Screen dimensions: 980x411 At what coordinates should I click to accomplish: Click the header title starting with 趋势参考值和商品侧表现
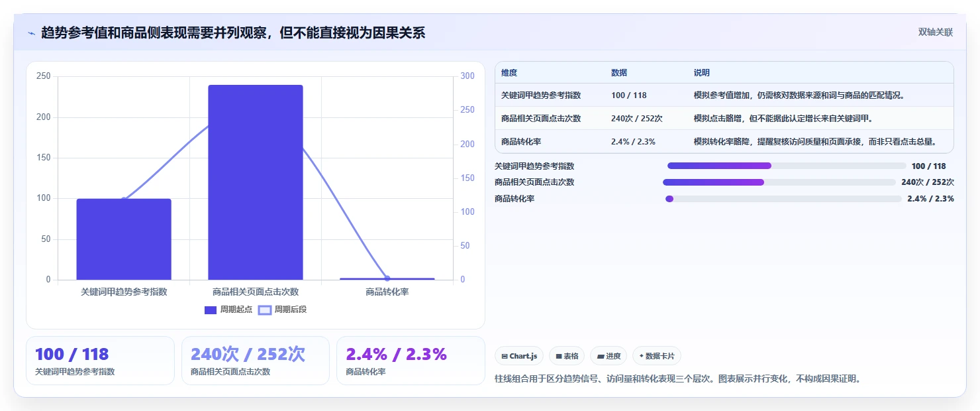[x=233, y=32]
